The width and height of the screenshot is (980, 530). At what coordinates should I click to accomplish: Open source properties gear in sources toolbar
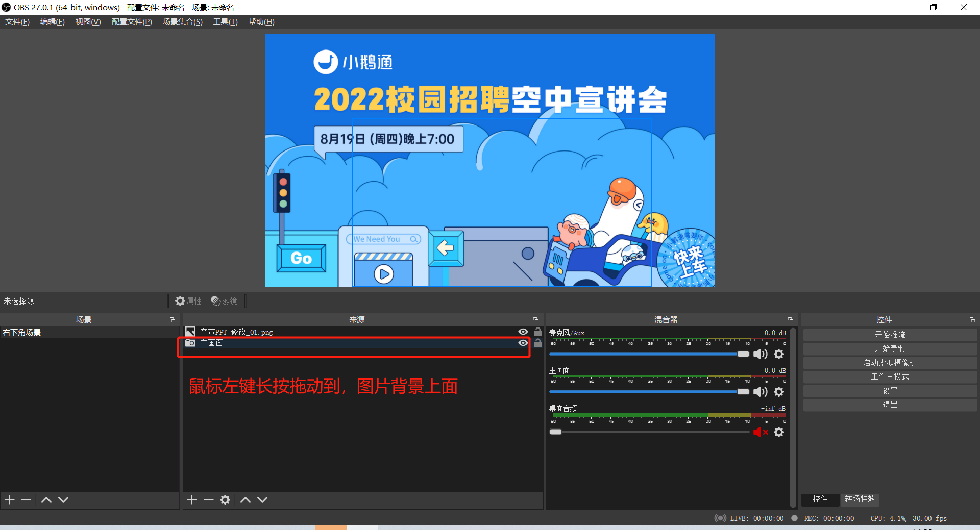click(x=225, y=500)
